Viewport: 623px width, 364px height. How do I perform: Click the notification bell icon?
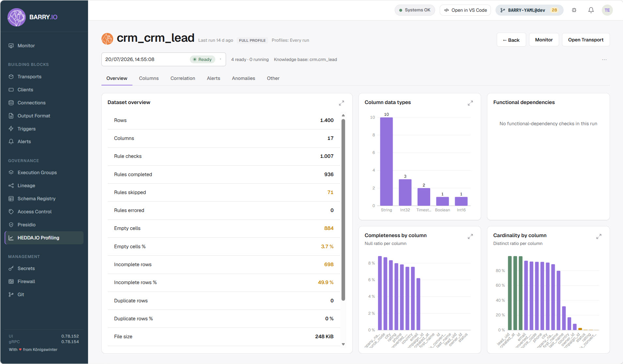tap(591, 10)
